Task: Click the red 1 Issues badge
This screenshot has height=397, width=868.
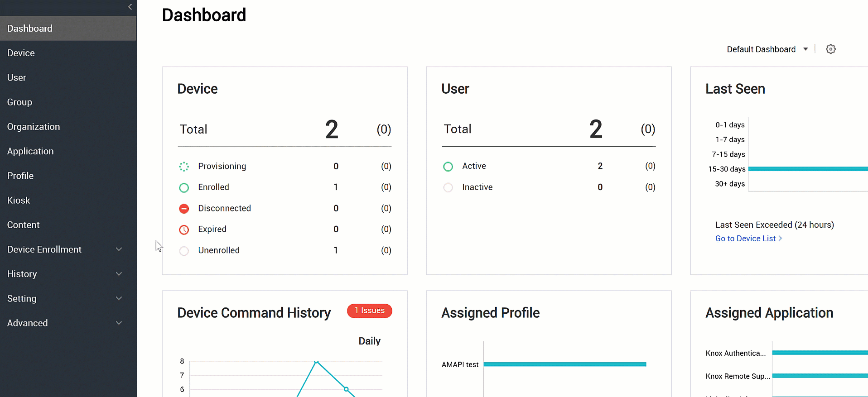Action: (x=369, y=311)
